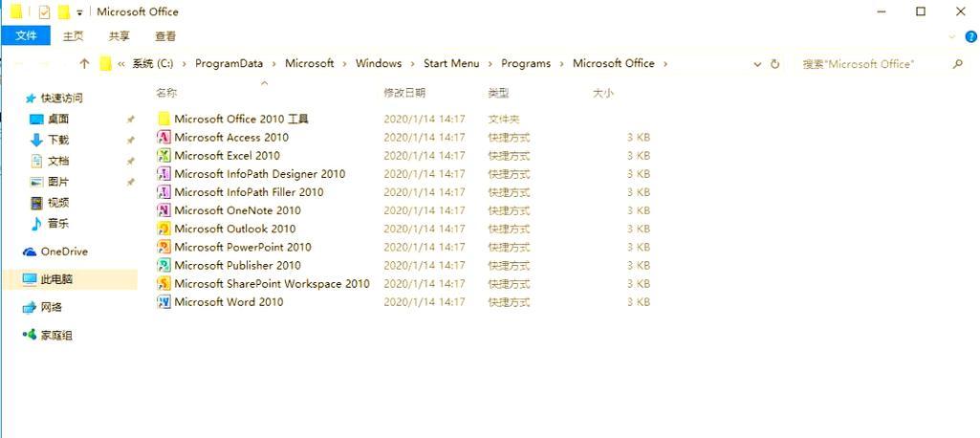Switch to the 查看 ribbon tab
This screenshot has width=980, height=438.
click(x=165, y=36)
